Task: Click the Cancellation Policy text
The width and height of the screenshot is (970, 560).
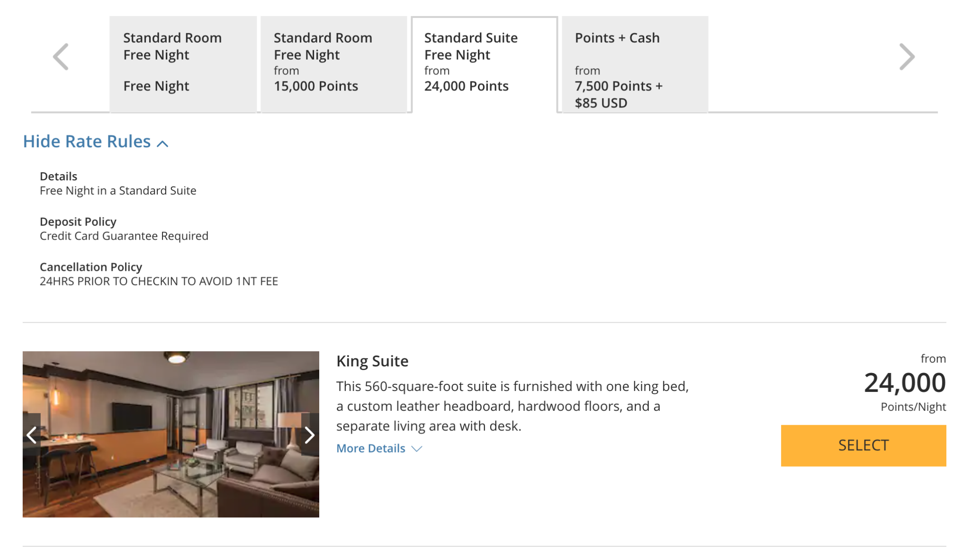Action: [x=91, y=267]
